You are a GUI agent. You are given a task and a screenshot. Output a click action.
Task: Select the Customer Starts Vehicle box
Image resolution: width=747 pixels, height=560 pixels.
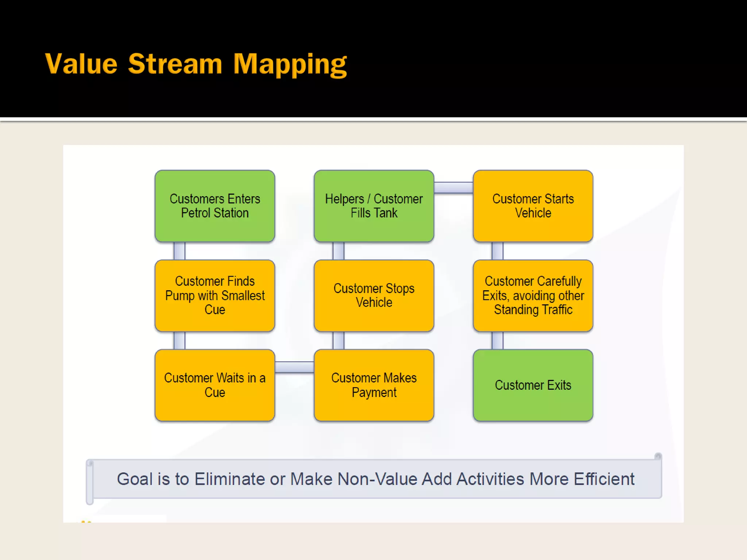tap(533, 206)
